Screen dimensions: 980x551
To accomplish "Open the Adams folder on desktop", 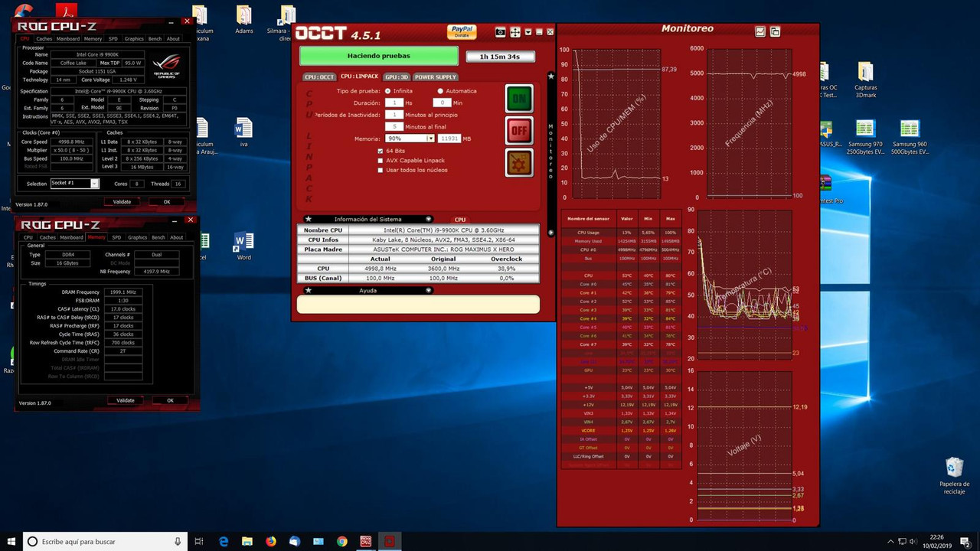I will click(x=243, y=20).
